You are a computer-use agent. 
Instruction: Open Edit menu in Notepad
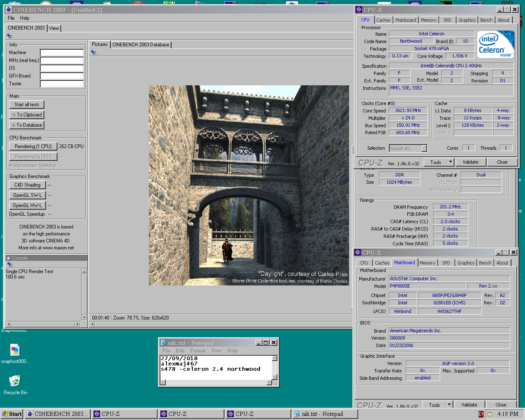click(180, 351)
